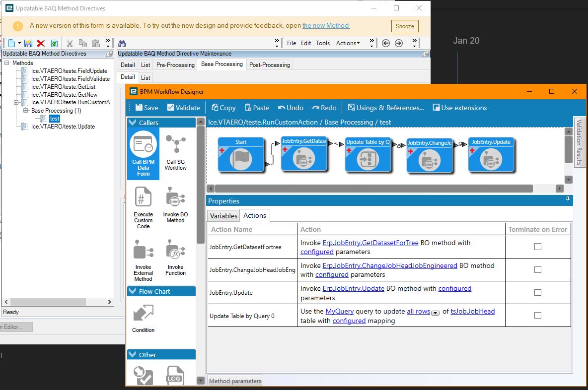
Task: Select the test directive tree item
Action: pyautogui.click(x=55, y=119)
